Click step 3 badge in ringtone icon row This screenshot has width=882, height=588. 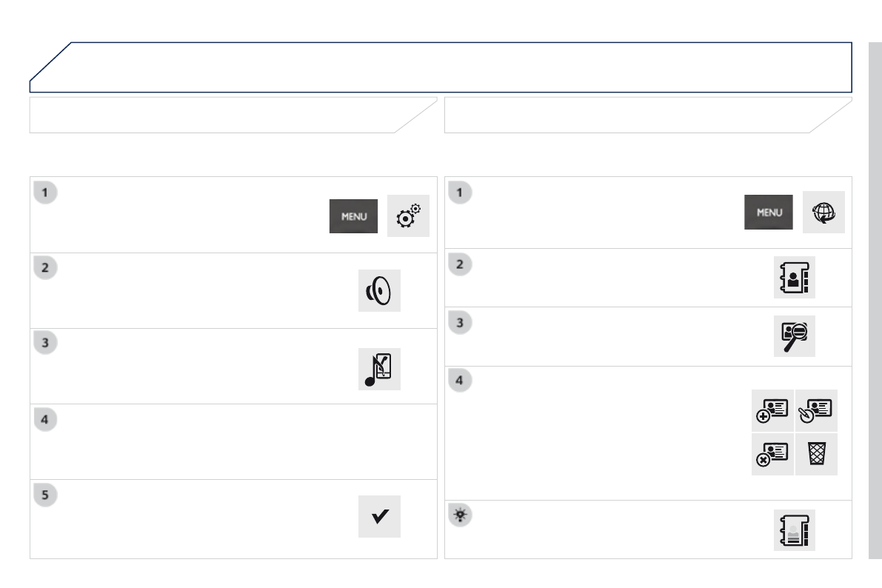pyautogui.click(x=45, y=344)
